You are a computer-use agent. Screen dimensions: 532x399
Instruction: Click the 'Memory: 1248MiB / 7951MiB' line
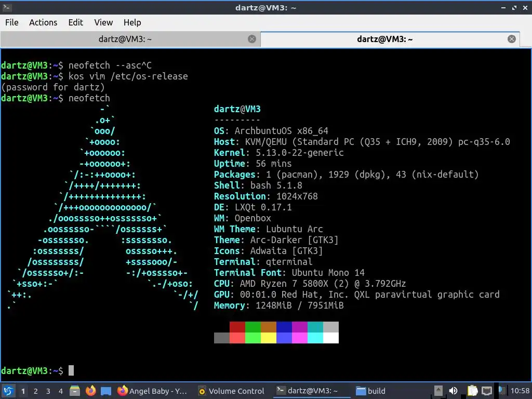[x=278, y=305]
